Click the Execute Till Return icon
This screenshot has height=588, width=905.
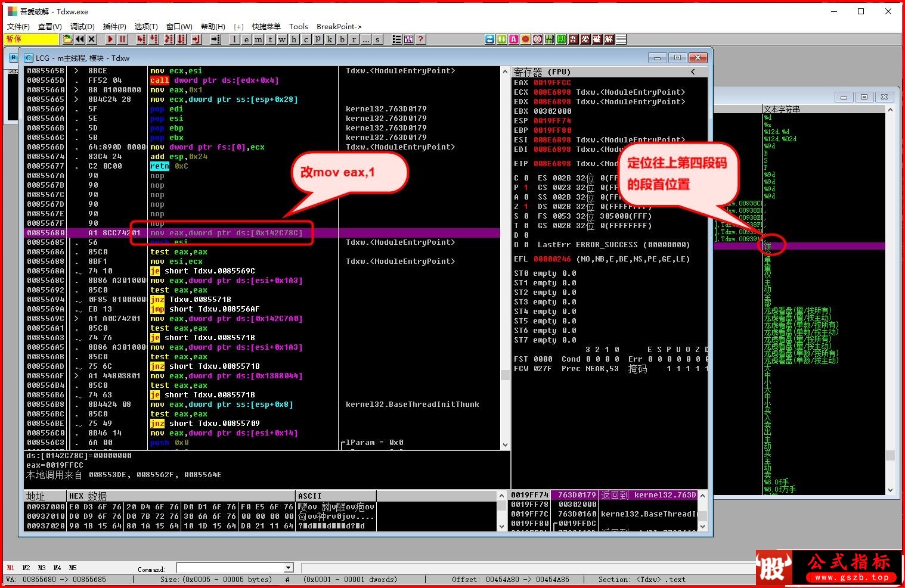pos(196,39)
